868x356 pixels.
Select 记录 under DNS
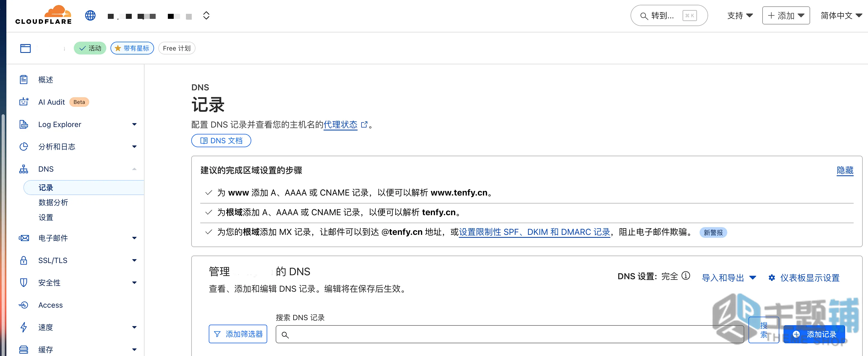(84, 188)
